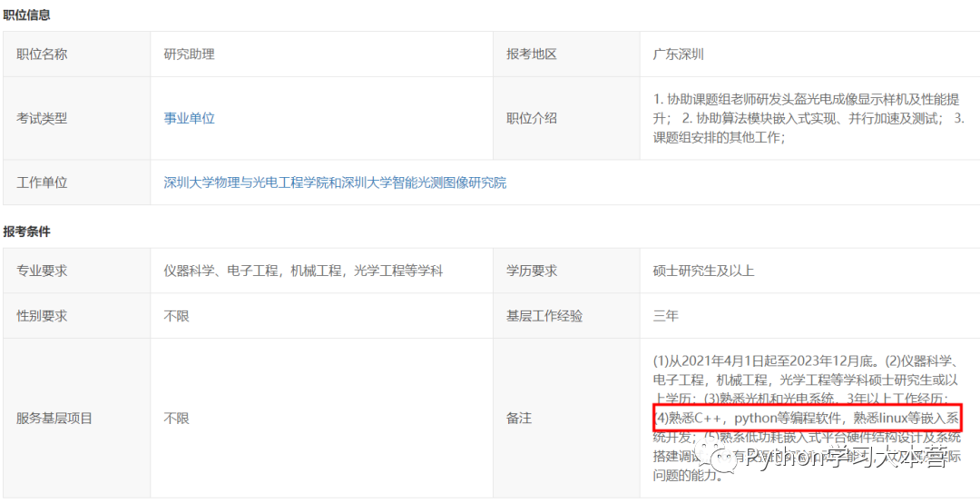Click the 工作单位 label cell
Image resolution: width=980 pixels, height=503 pixels.
[76, 182]
